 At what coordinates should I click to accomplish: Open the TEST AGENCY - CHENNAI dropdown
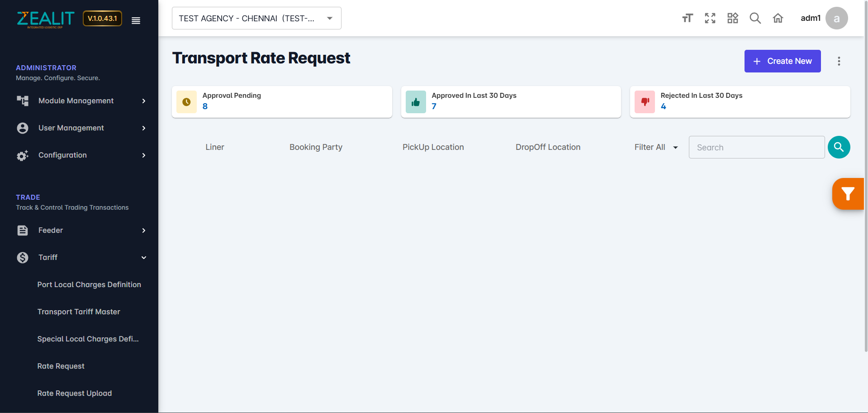tap(256, 18)
